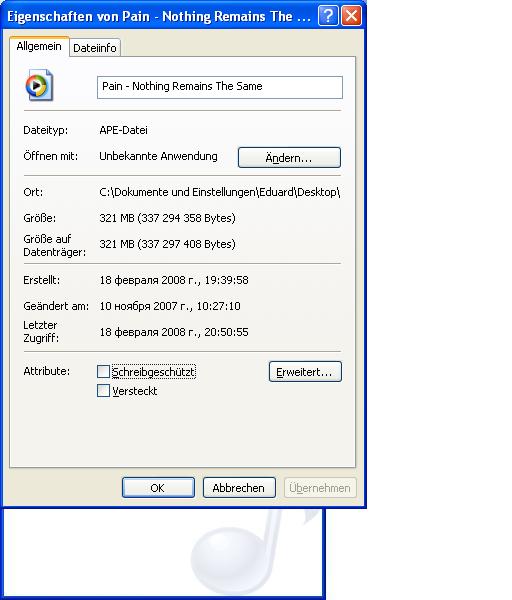Click the Ort path text
512x600 pixels.
coord(220,192)
